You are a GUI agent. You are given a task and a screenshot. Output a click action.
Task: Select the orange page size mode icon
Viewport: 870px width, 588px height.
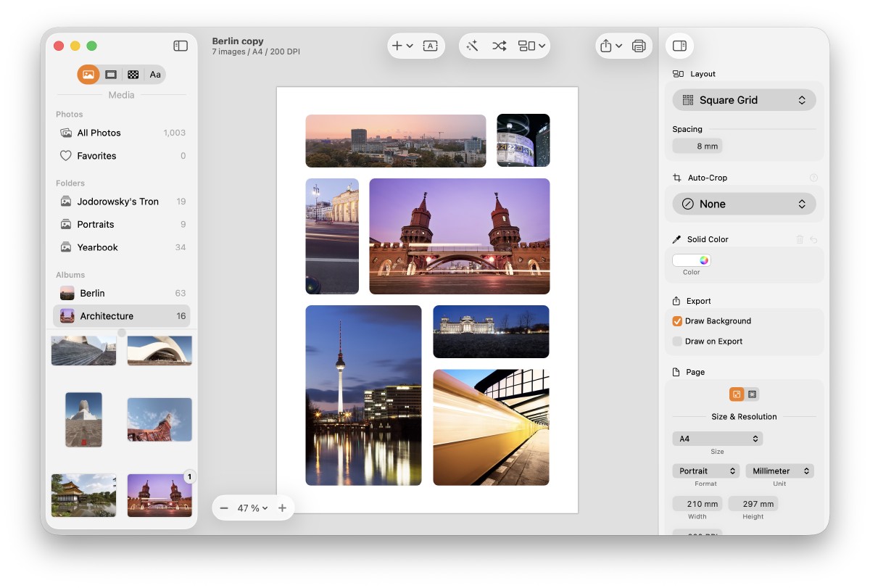(x=737, y=394)
